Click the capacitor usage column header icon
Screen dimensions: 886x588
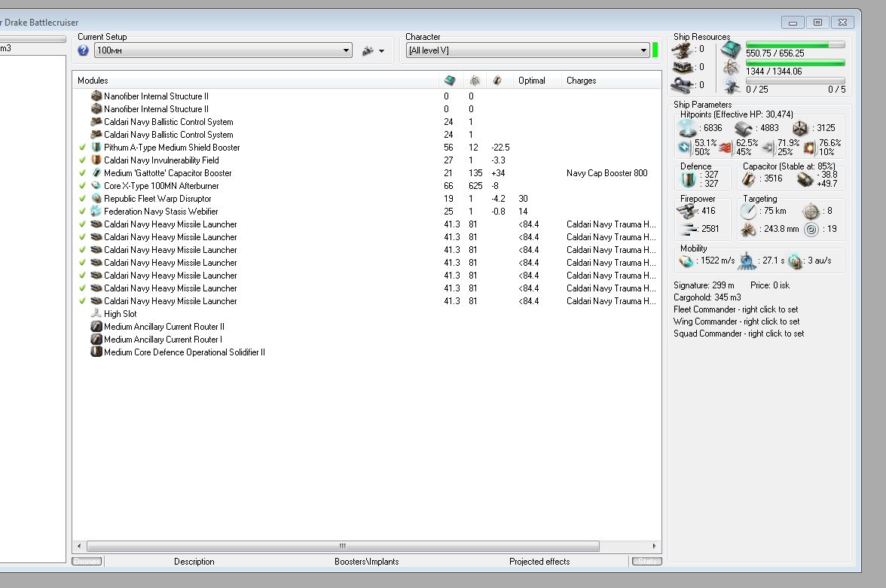(497, 81)
